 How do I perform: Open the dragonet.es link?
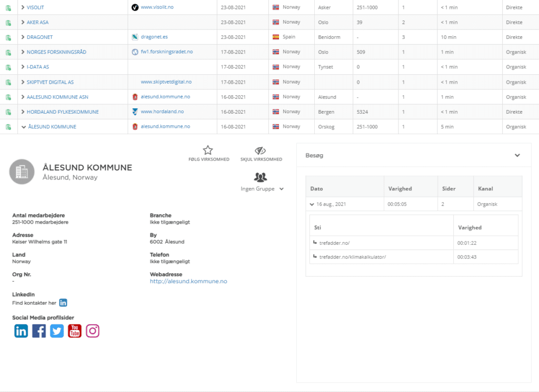[x=154, y=37]
